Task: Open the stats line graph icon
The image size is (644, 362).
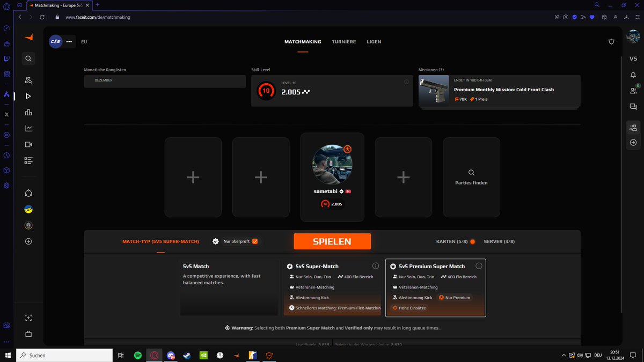Action: click(x=28, y=129)
